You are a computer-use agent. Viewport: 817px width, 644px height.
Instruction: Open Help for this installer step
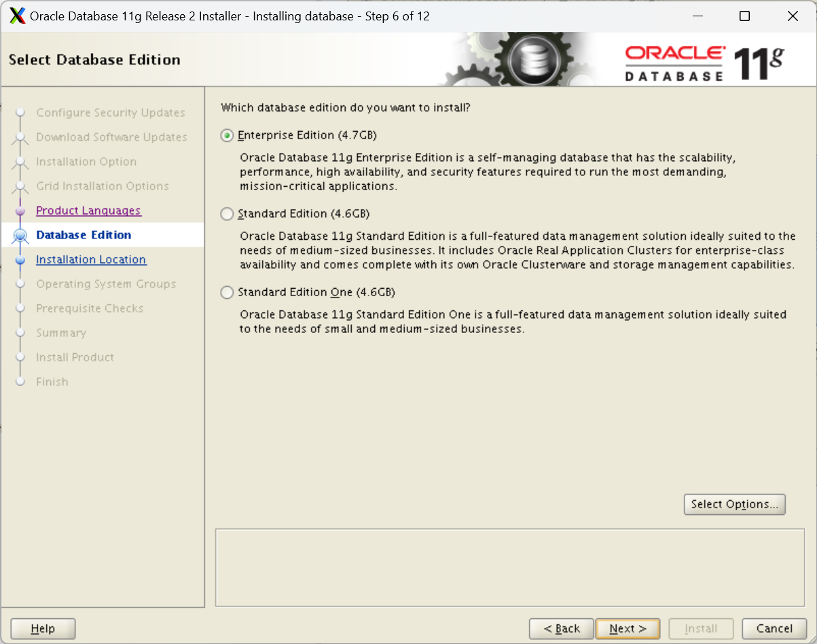click(x=43, y=629)
